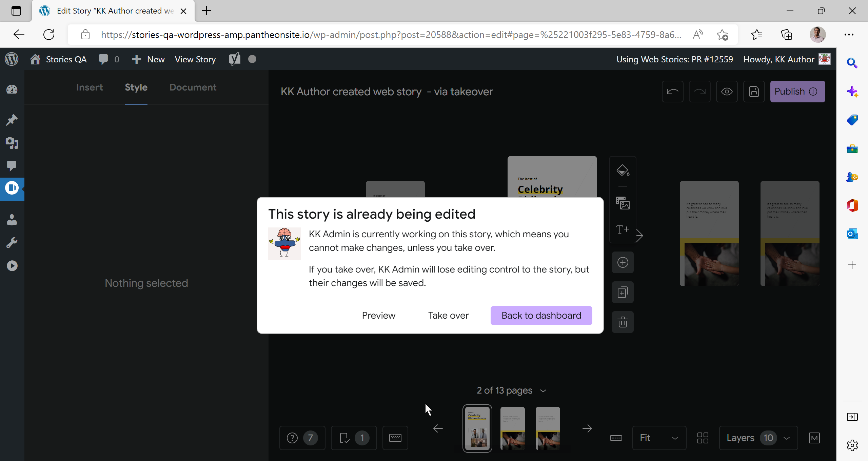This screenshot has width=868, height=461.
Task: Click the Preview button in dialog
Action: coord(379,316)
